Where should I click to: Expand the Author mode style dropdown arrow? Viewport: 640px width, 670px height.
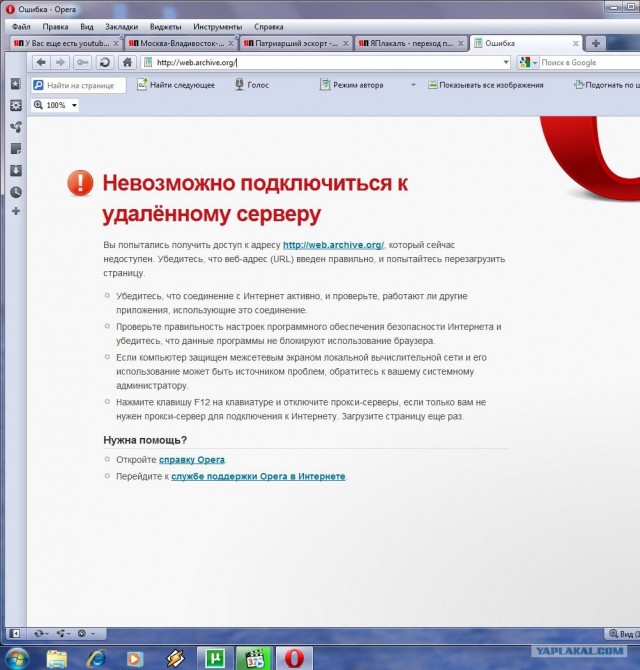pyautogui.click(x=413, y=85)
